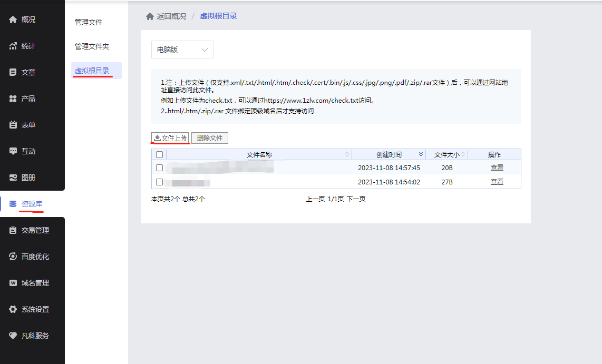
Task: Sort by the 创建时间 column arrows
Action: pyautogui.click(x=421, y=154)
